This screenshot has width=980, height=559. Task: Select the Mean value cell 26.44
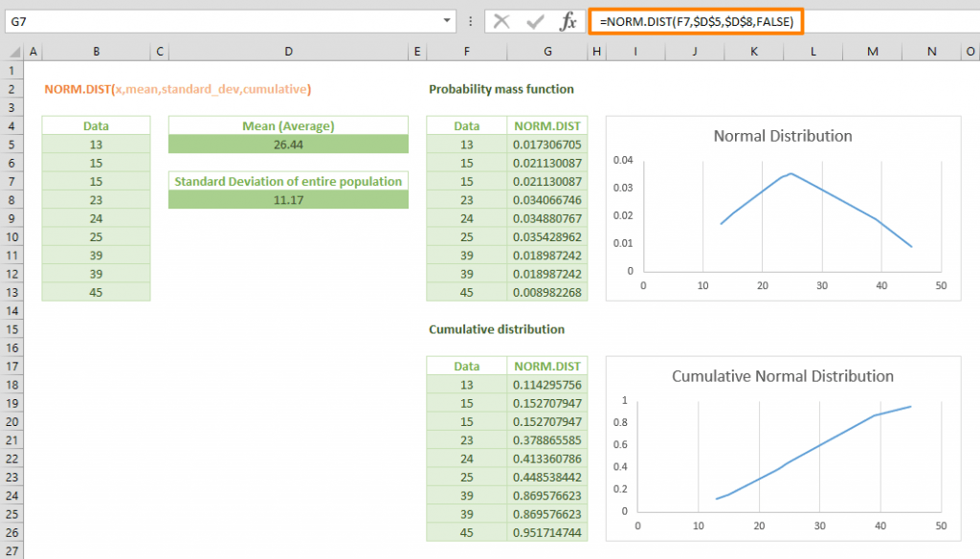[288, 145]
